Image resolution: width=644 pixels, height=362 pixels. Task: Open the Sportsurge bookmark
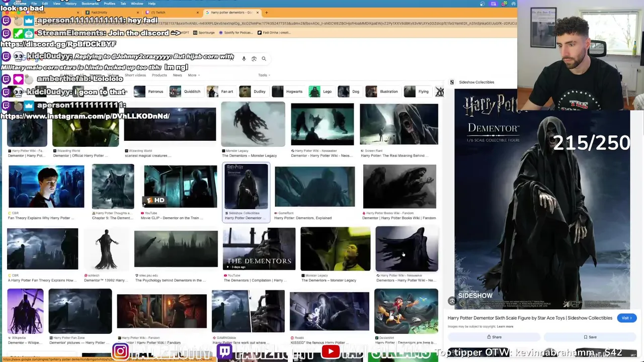click(204, 33)
